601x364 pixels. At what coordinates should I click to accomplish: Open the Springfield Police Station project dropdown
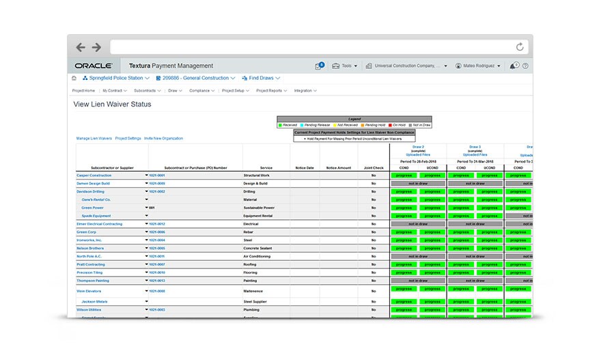pyautogui.click(x=116, y=79)
